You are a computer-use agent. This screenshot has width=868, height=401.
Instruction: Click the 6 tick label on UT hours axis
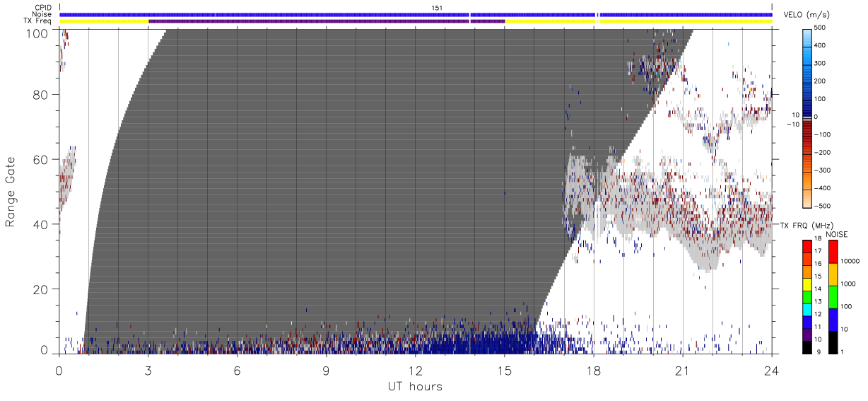(237, 371)
